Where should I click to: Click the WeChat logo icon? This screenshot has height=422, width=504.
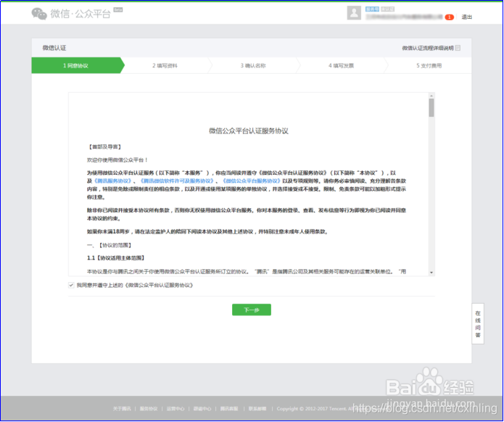(x=39, y=14)
